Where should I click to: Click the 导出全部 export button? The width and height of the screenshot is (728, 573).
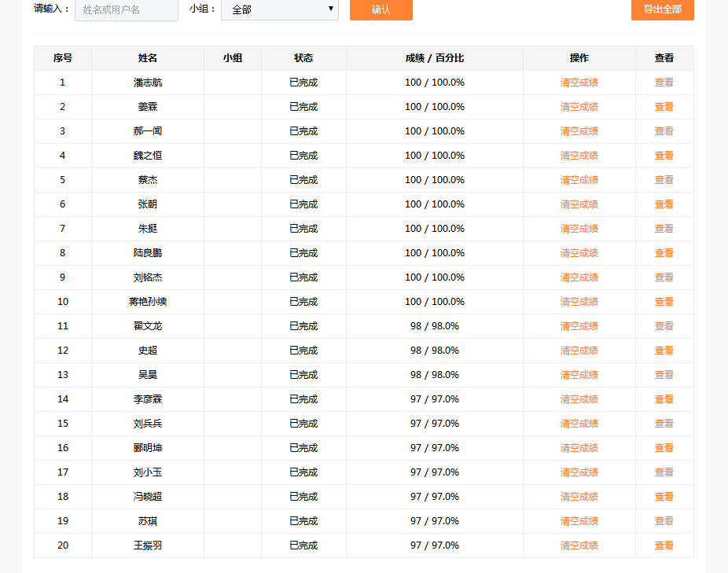[662, 9]
